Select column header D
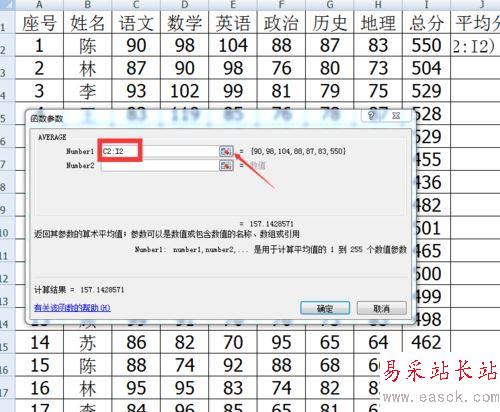The height and width of the screenshot is (412, 500). coord(184,5)
